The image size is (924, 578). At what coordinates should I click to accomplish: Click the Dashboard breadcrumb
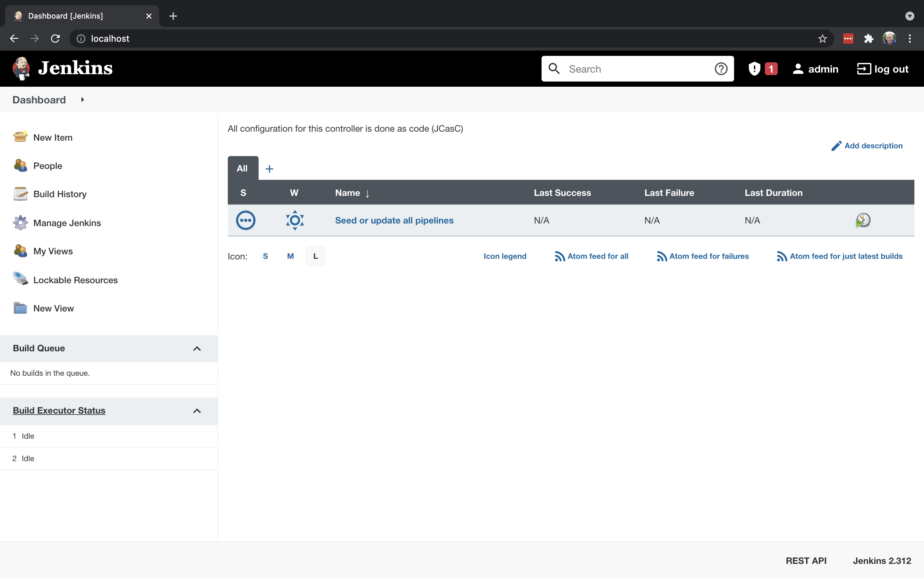point(39,100)
